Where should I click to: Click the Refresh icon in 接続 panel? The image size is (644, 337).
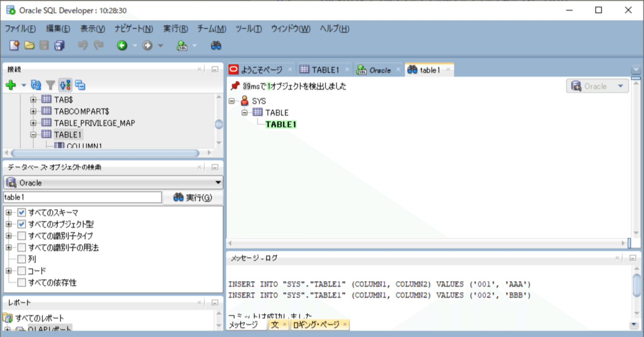tap(35, 85)
